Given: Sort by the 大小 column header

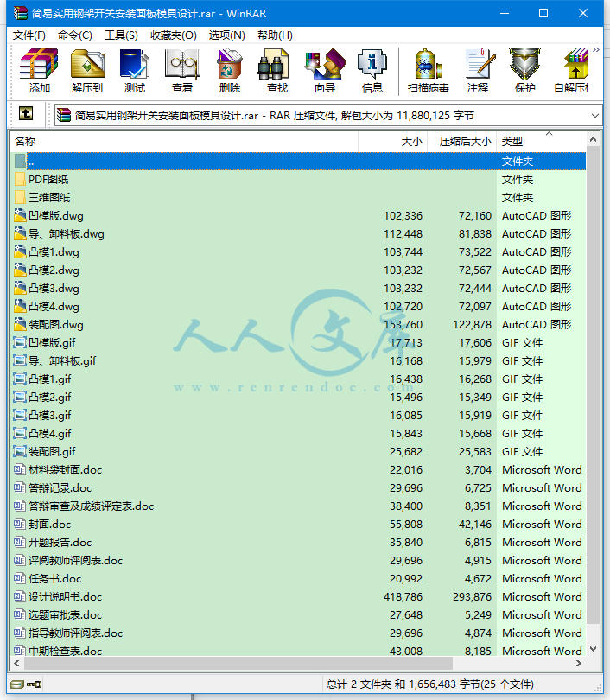Looking at the screenshot, I should (x=392, y=142).
